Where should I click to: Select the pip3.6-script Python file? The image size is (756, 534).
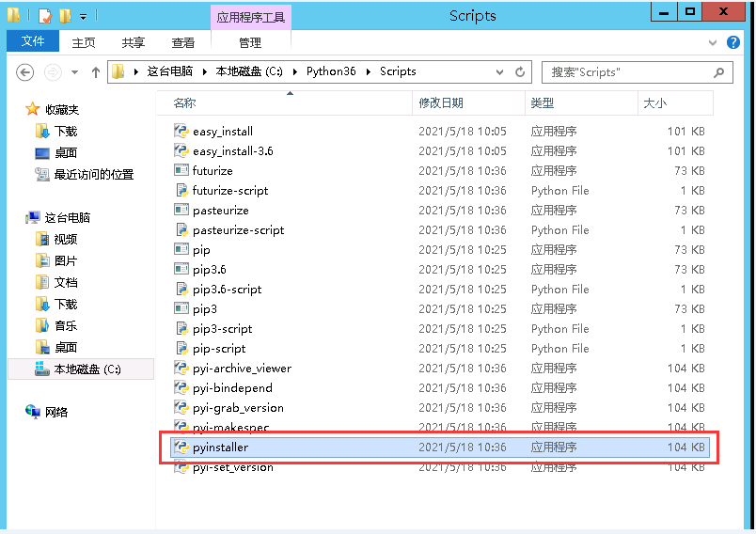(x=227, y=290)
